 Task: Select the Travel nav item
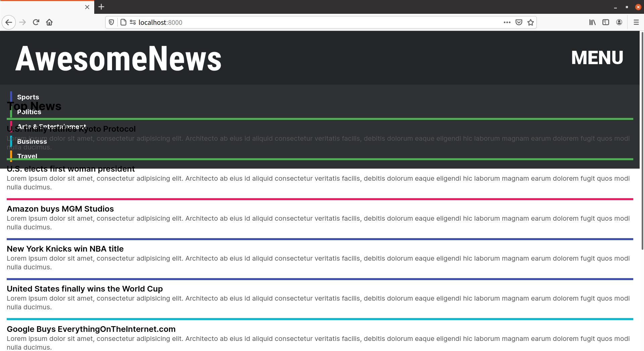coord(27,156)
